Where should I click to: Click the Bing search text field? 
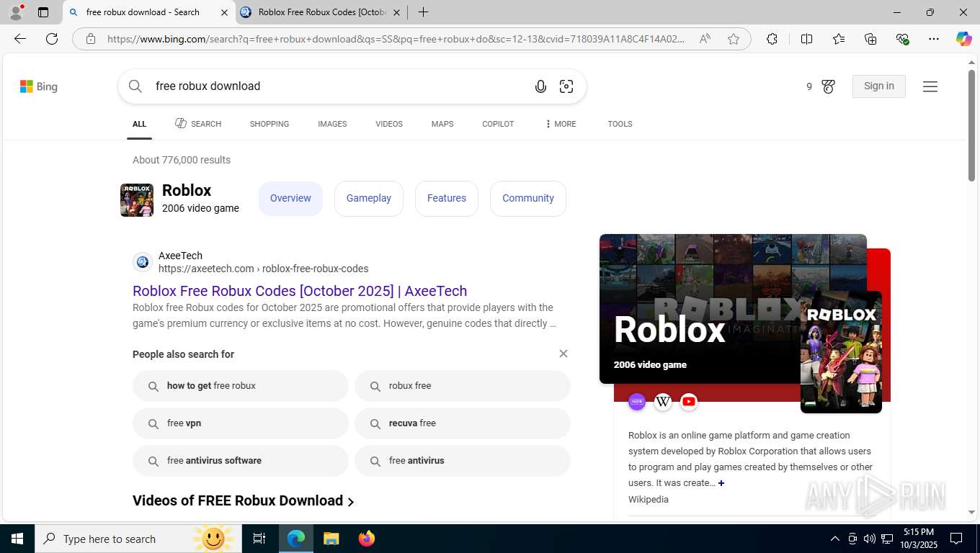click(x=339, y=86)
